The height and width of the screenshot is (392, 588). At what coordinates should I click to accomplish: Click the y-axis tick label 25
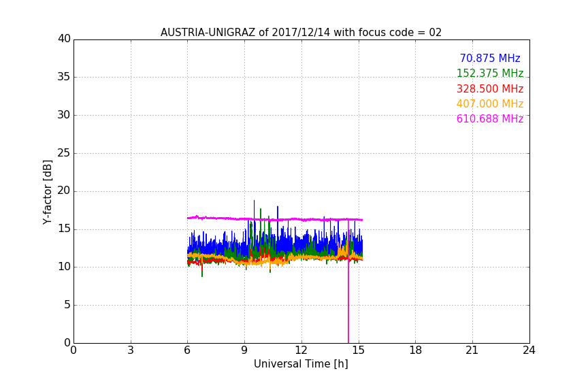click(x=64, y=153)
